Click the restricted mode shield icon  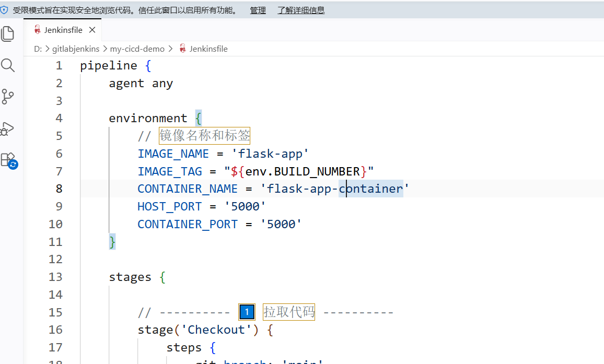(4, 10)
